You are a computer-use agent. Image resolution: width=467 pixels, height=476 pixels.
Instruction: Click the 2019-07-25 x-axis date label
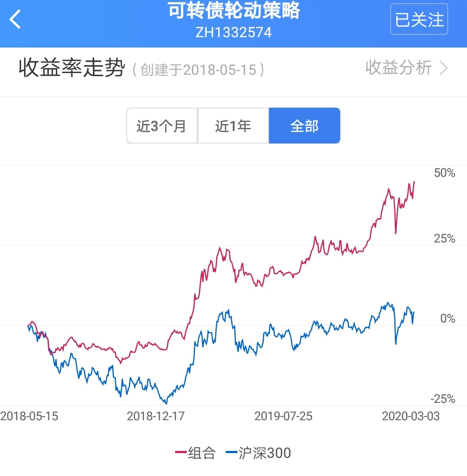(x=283, y=416)
